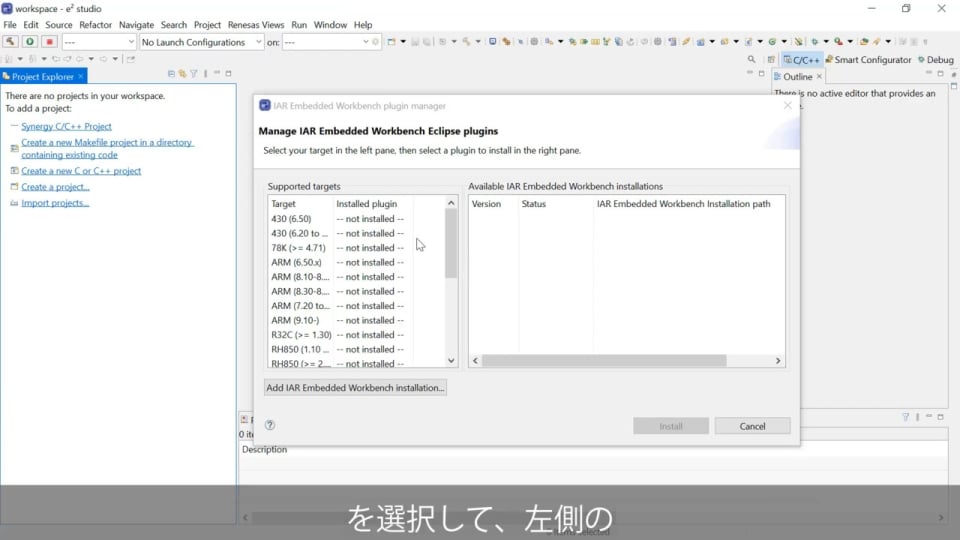Viewport: 960px width, 540px height.
Task: Click the Status column header
Action: point(556,204)
